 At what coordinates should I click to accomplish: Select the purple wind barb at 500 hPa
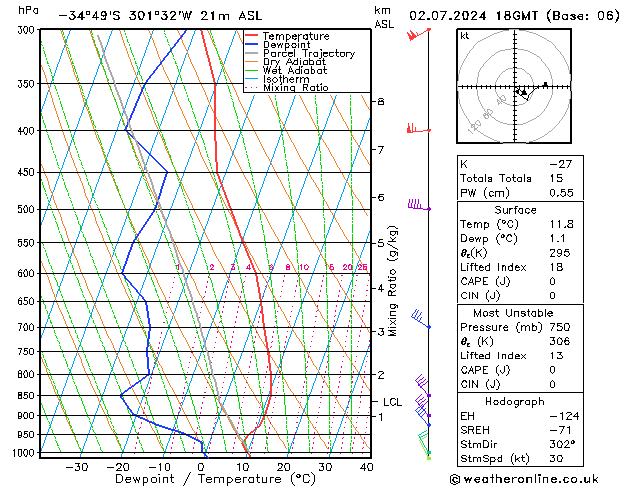coord(418,206)
